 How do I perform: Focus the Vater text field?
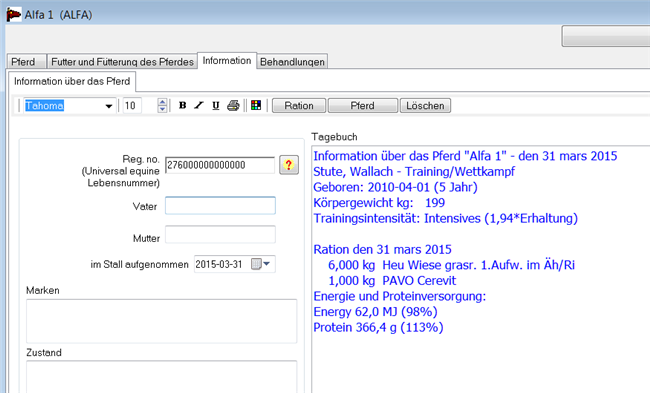[x=220, y=206]
